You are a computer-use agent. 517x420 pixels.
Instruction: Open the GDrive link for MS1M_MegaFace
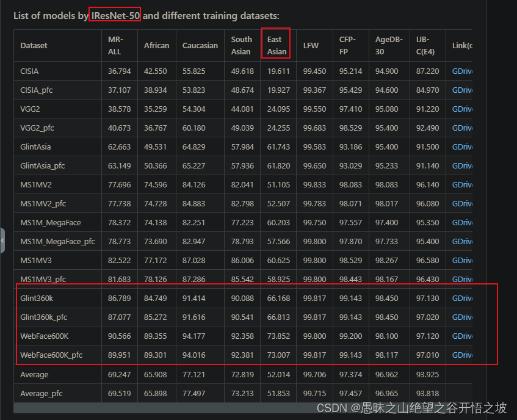click(462, 223)
